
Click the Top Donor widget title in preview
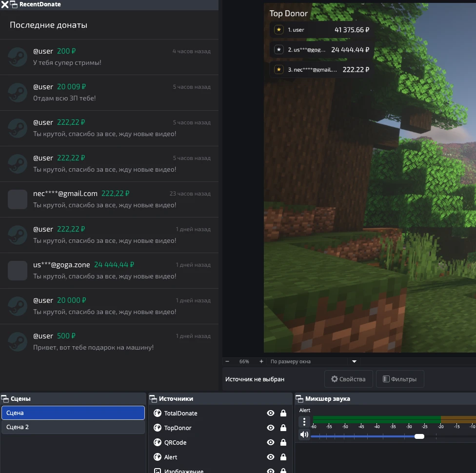[x=288, y=13]
